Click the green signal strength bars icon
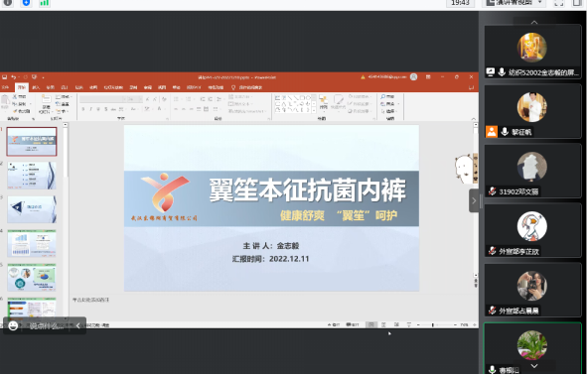 point(45,3)
